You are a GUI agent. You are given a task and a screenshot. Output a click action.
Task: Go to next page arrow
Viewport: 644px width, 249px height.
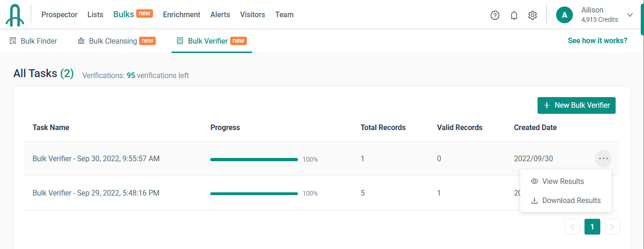point(612,227)
